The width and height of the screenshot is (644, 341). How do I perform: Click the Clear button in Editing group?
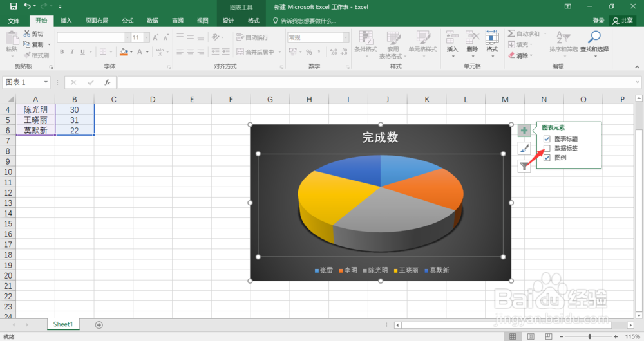click(520, 55)
